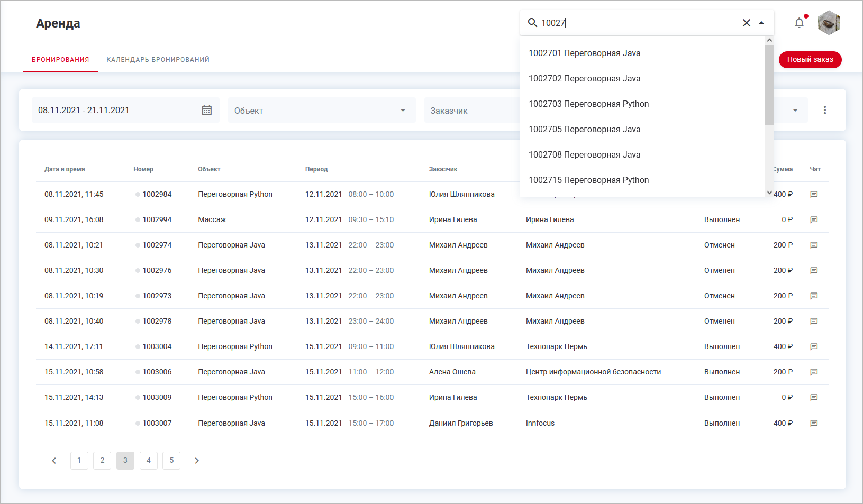Open order number 1003004
This screenshot has height=504, width=863.
(x=157, y=346)
